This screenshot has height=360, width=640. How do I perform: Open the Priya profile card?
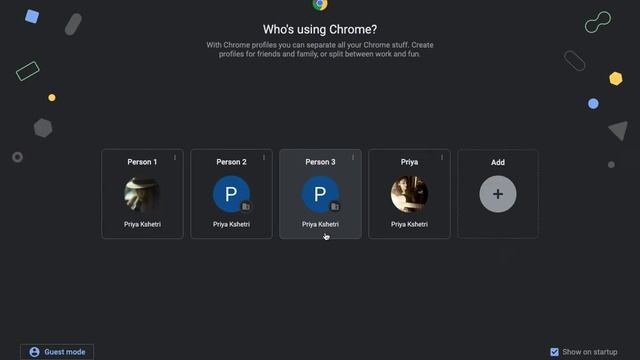tap(409, 194)
